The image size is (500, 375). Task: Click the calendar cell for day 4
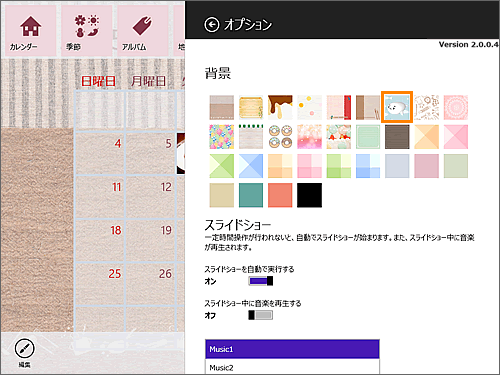[100, 153]
